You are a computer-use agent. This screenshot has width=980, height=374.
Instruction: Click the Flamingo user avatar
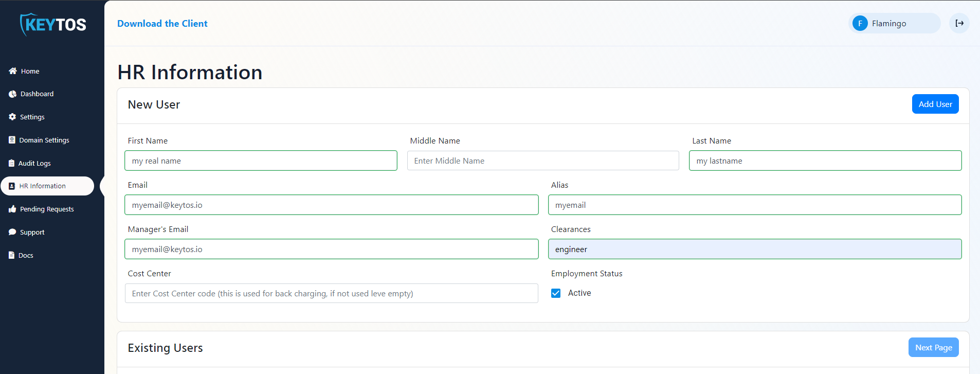point(860,23)
